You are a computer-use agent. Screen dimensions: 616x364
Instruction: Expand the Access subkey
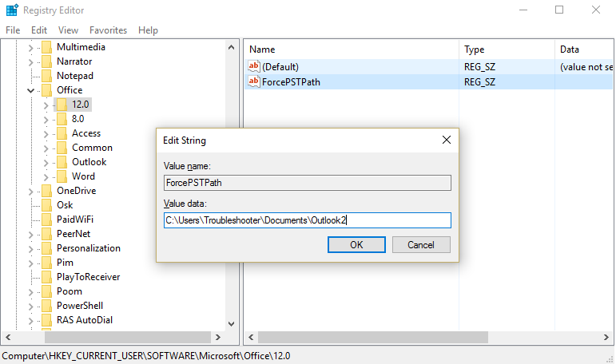point(46,134)
